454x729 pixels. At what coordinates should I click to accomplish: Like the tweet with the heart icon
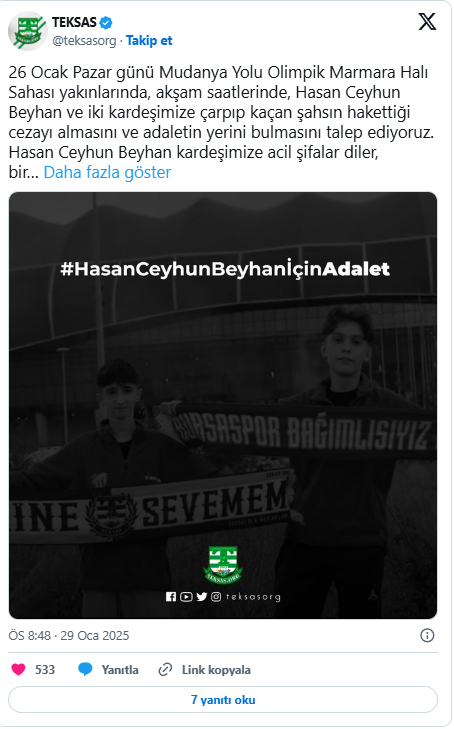tap(19, 669)
